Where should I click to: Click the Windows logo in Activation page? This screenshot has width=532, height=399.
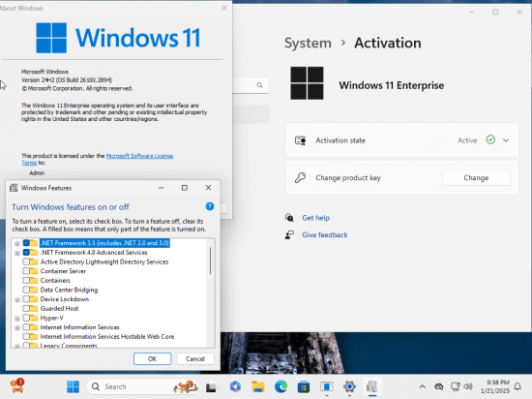coord(307,83)
